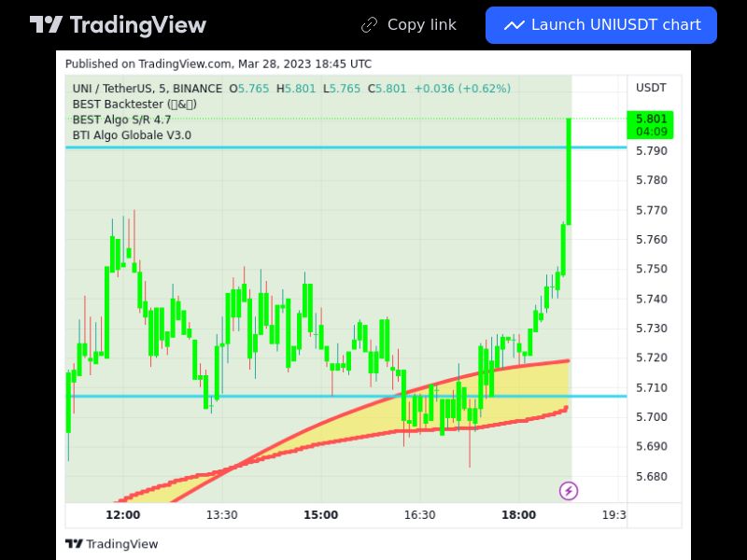Click the bottom TradingView watermark logo

(111, 544)
